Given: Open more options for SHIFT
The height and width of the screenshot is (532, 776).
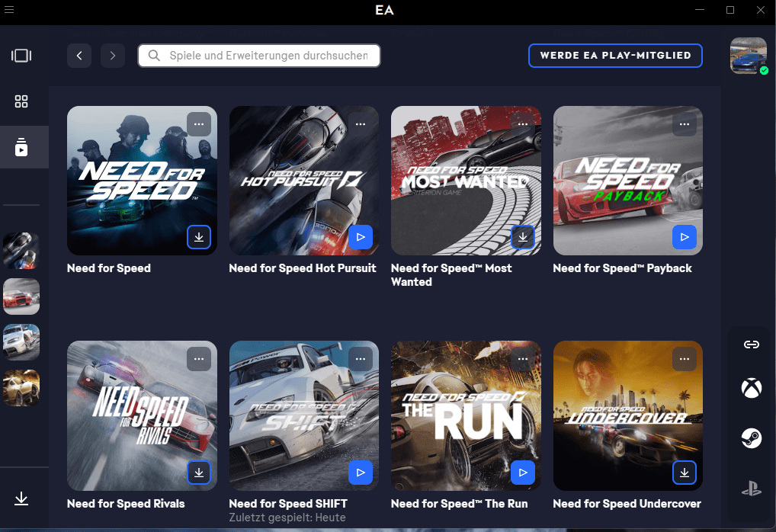Looking at the screenshot, I should pos(361,359).
